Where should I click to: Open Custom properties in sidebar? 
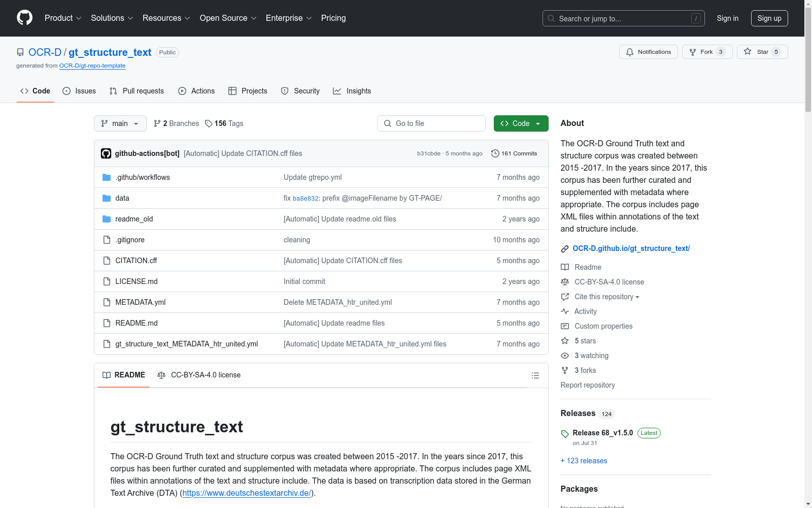[597, 326]
